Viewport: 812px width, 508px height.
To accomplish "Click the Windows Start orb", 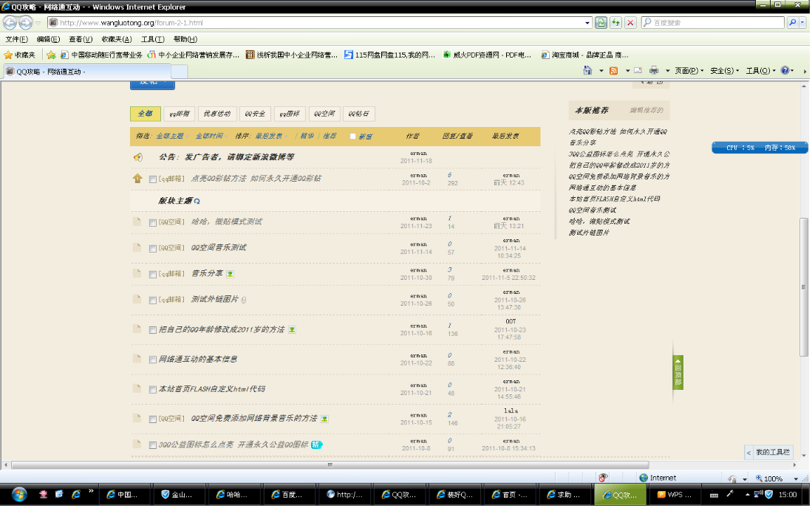I will 19,495.
